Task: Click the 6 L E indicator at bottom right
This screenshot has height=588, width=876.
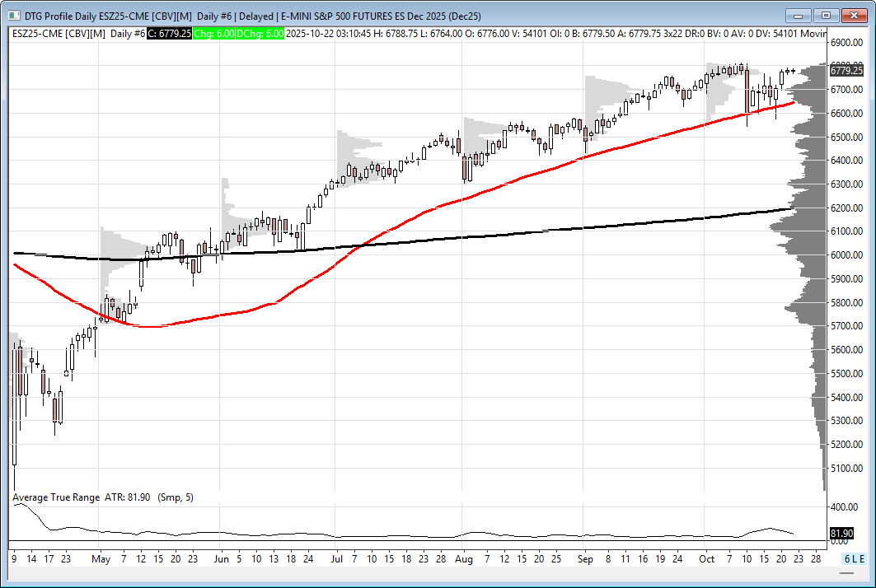Action: pos(852,559)
